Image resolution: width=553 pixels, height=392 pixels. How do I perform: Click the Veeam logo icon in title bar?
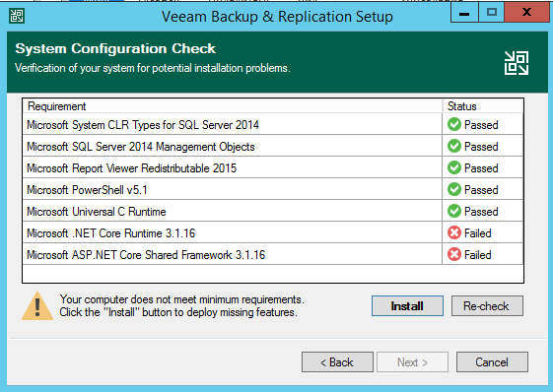17,16
